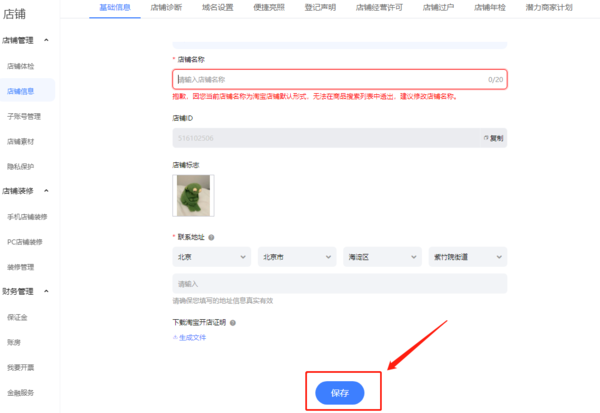Screen dimensions: 600x413
Task: Focus the 店铺名称 input field
Action: (x=340, y=80)
